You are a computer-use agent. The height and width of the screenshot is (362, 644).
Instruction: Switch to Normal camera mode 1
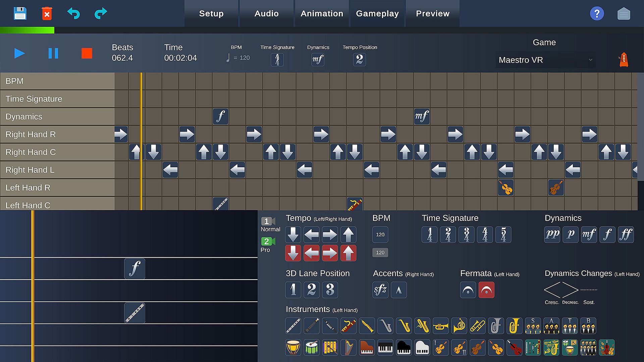tap(268, 222)
